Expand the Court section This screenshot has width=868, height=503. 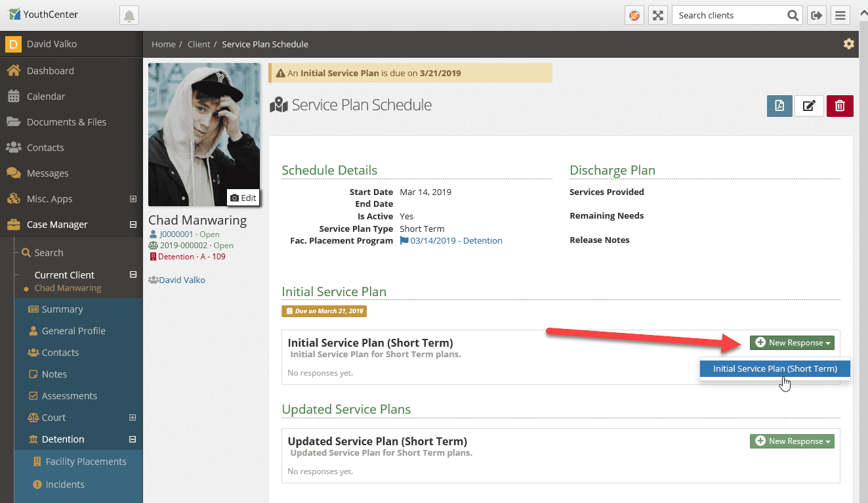coord(133,417)
